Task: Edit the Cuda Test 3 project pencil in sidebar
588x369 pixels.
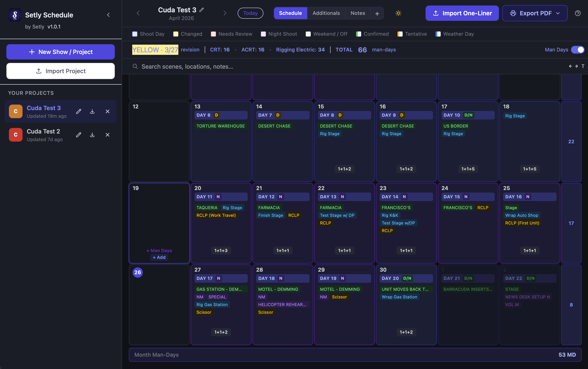Action: point(78,112)
